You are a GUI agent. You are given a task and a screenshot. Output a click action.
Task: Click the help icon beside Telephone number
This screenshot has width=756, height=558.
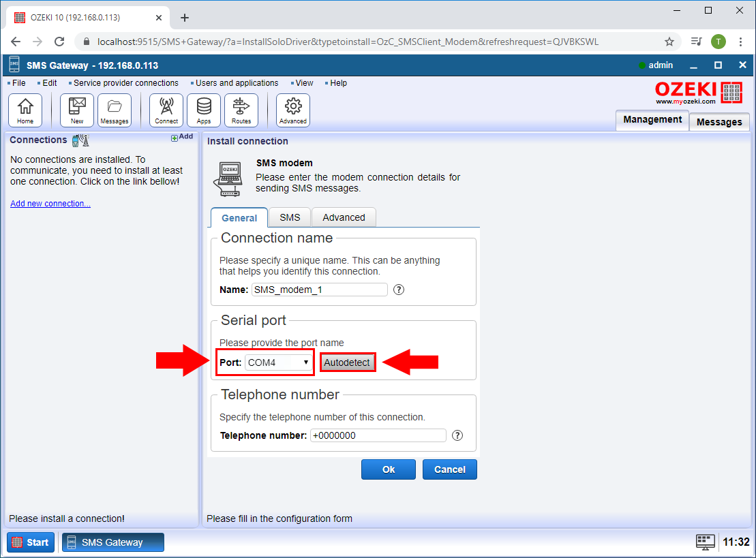[x=457, y=435]
